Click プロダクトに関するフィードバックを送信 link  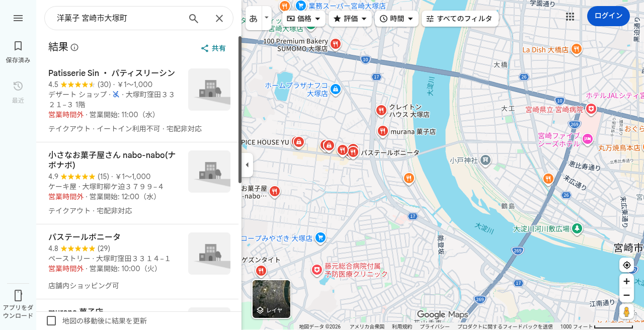pos(505,326)
